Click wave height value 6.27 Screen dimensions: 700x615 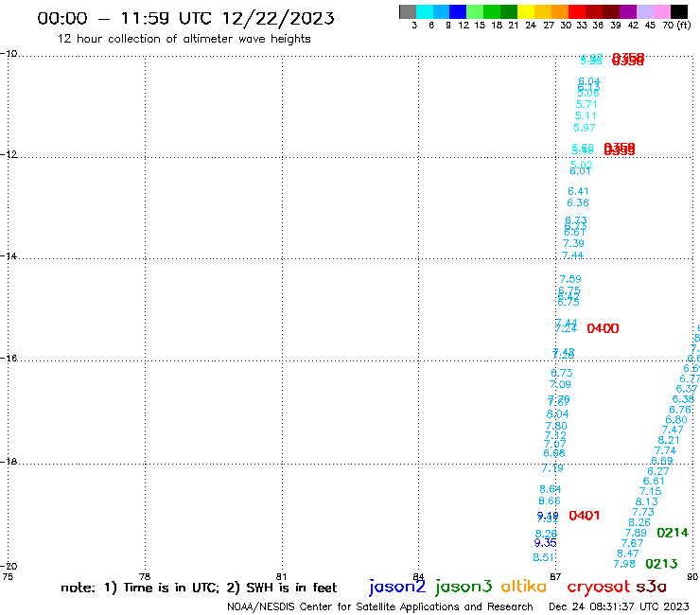(658, 471)
